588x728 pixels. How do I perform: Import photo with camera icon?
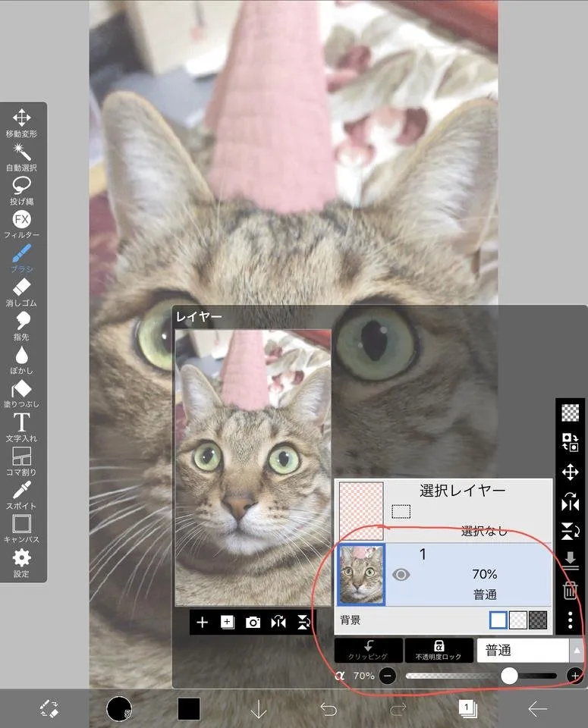[253, 622]
